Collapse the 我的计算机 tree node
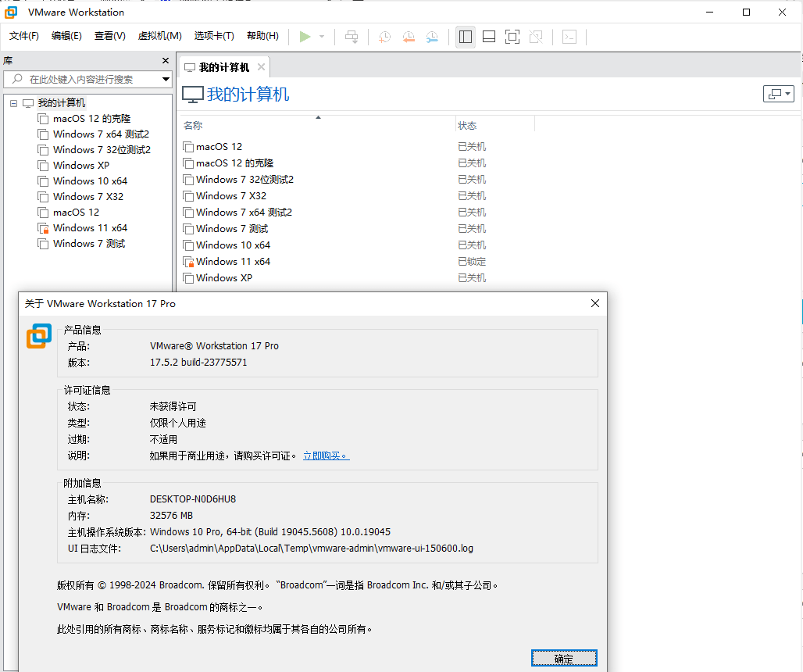 pyautogui.click(x=14, y=103)
